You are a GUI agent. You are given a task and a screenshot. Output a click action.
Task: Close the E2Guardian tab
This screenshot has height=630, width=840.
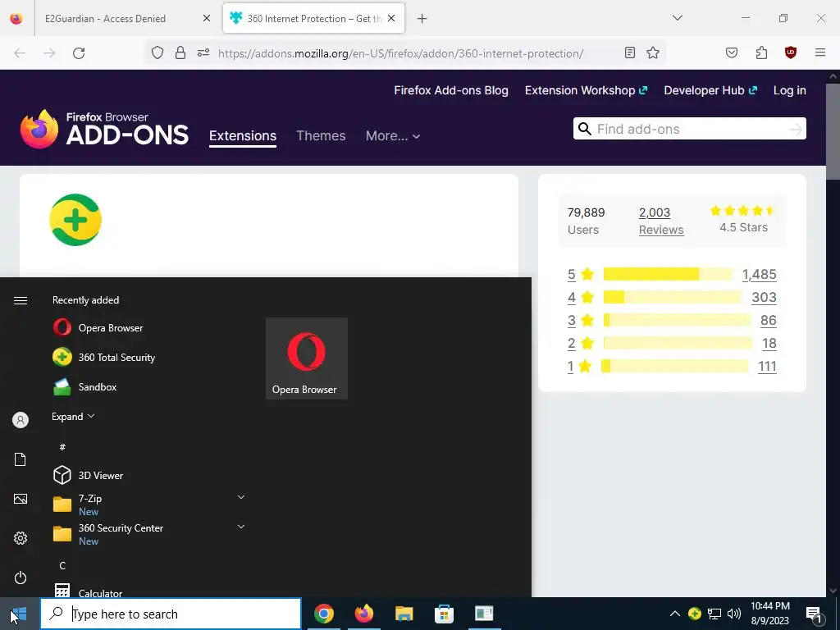tap(206, 18)
